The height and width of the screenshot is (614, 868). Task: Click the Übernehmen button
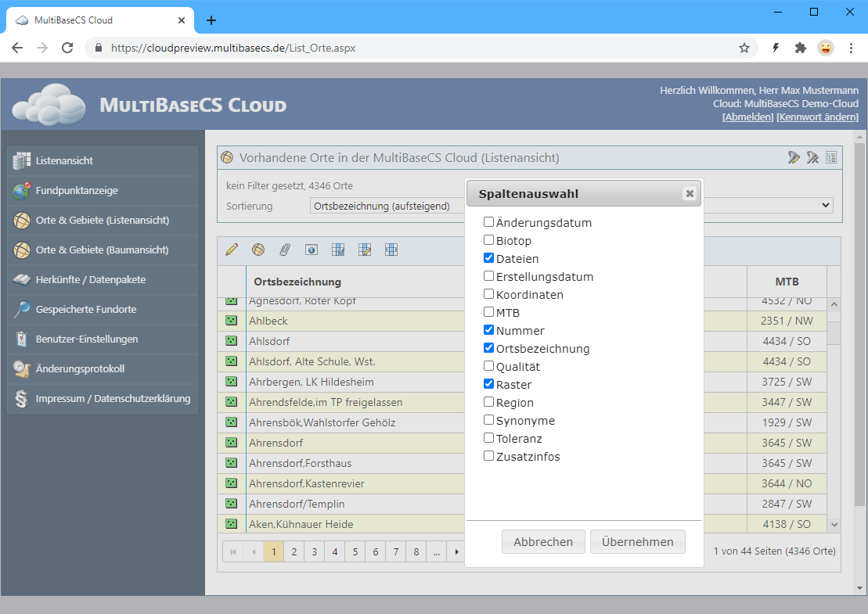tap(637, 542)
